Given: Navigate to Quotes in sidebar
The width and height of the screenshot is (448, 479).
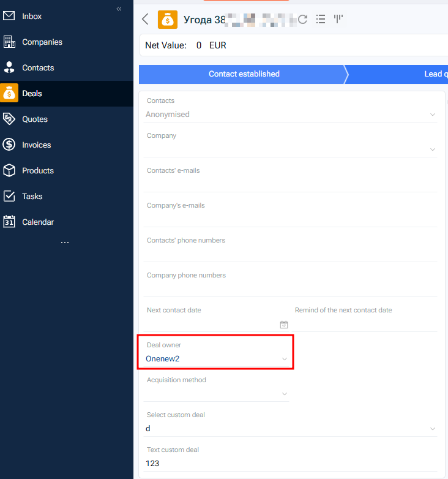Looking at the screenshot, I should point(35,119).
